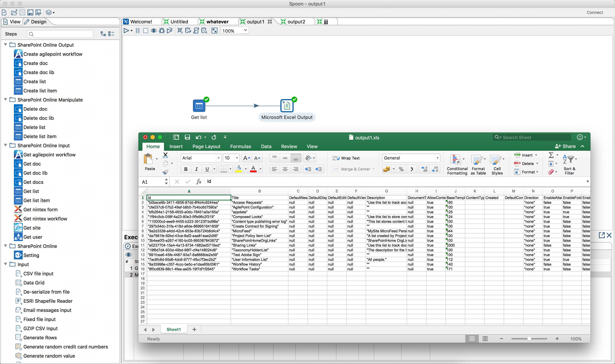Collapse the SharePoint Online Output folder

pyautogui.click(x=5, y=45)
